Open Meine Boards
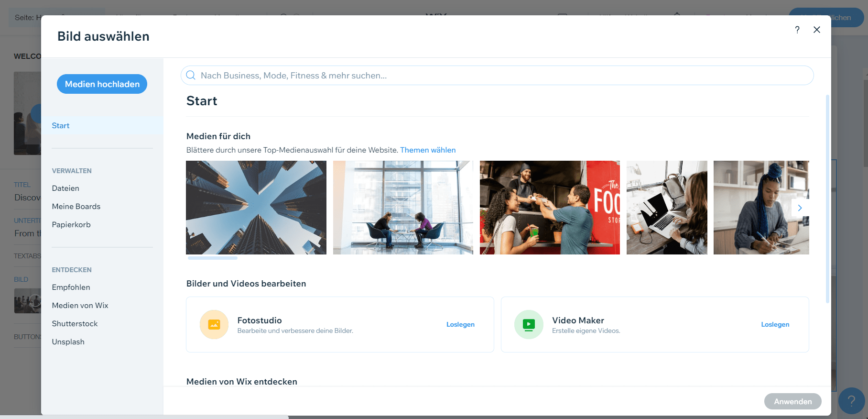 76,207
